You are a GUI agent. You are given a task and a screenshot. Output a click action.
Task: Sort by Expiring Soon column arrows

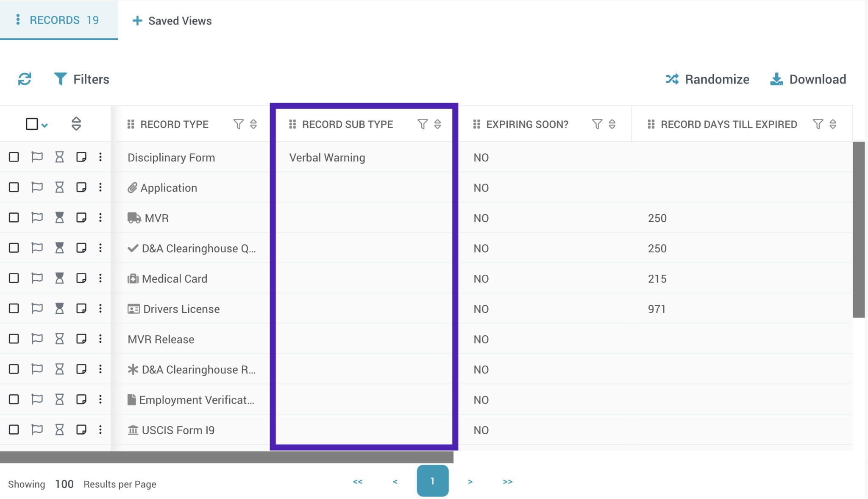coord(612,124)
